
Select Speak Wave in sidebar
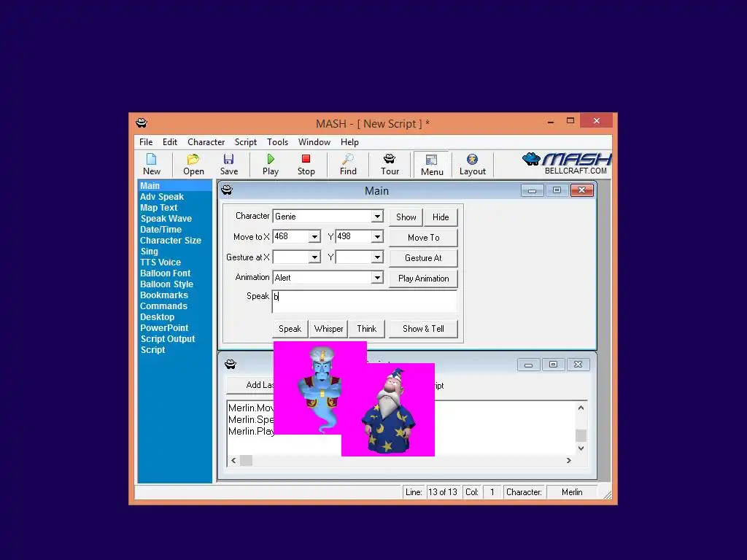(x=166, y=219)
